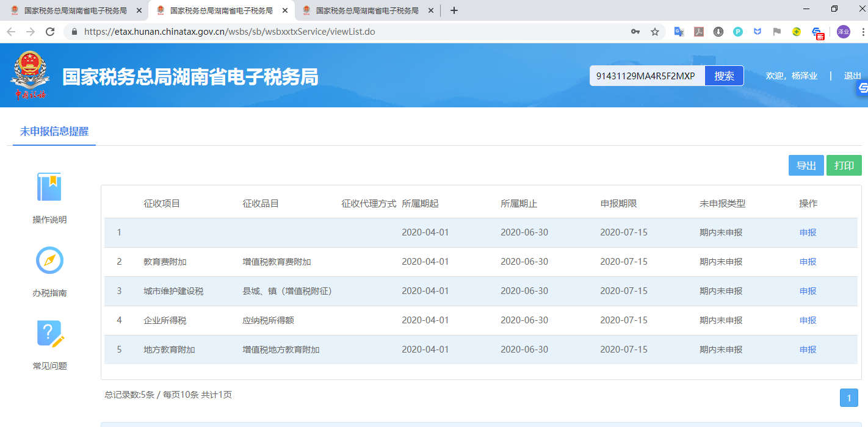This screenshot has width=868, height=427.
Task: Select the 未申报信息提醒 tab
Action: pos(54,131)
